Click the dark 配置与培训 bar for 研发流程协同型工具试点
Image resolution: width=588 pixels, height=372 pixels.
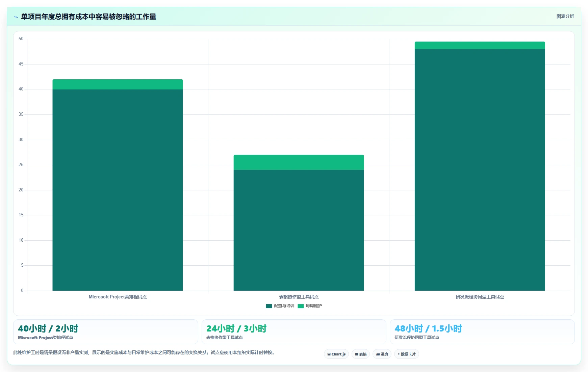480,170
